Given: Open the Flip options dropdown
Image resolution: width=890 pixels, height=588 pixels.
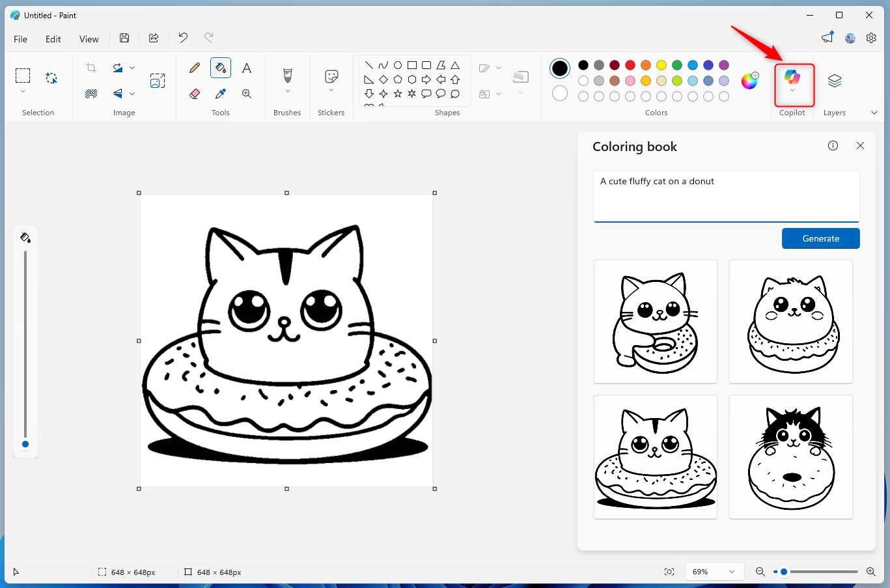Looking at the screenshot, I should 132,93.
